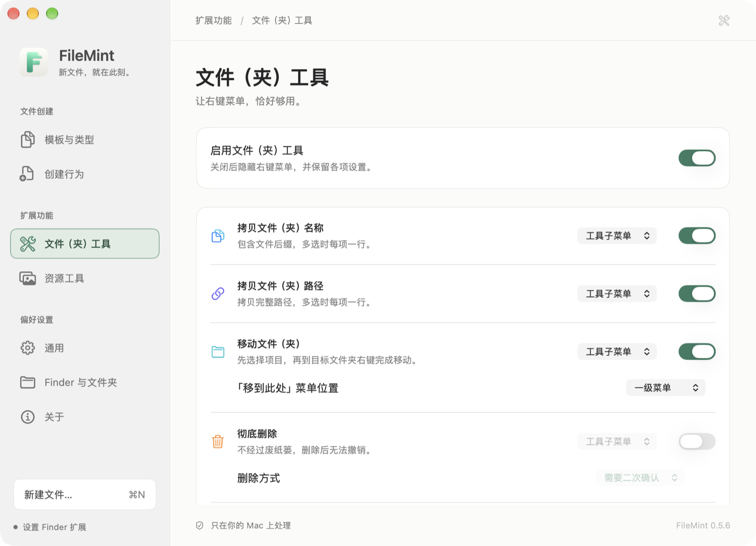756x546 pixels.
Task: Click the 删除方式 label
Action: pyautogui.click(x=258, y=478)
